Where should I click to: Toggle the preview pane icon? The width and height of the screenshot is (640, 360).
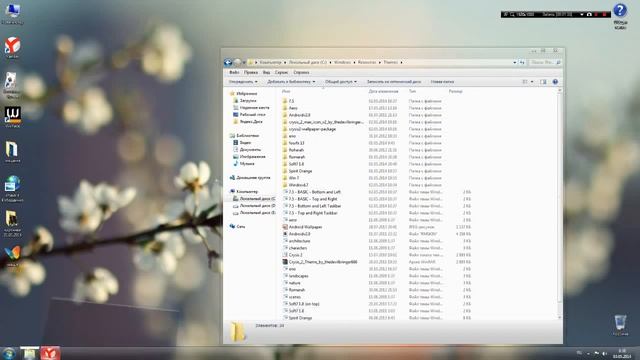543,82
